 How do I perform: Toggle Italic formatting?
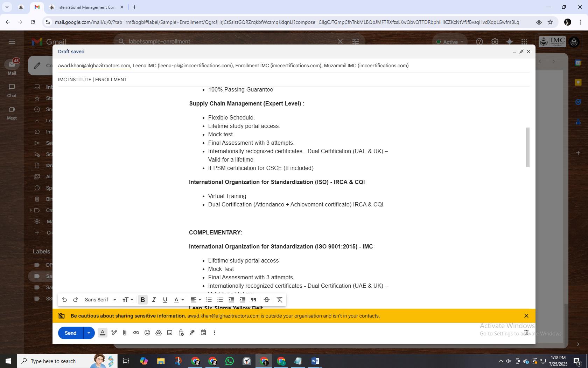coord(154,300)
